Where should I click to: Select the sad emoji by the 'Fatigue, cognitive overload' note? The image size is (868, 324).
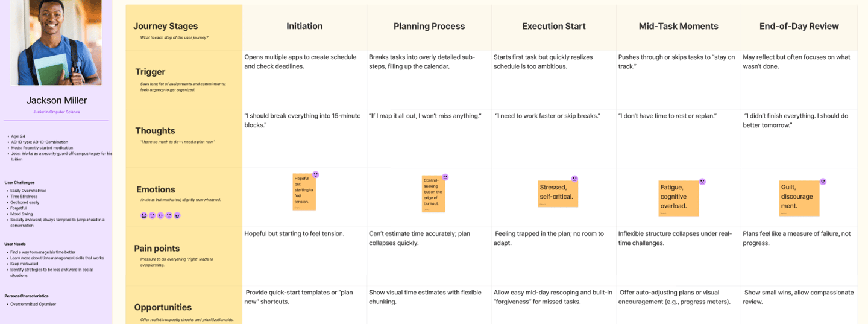(x=702, y=181)
